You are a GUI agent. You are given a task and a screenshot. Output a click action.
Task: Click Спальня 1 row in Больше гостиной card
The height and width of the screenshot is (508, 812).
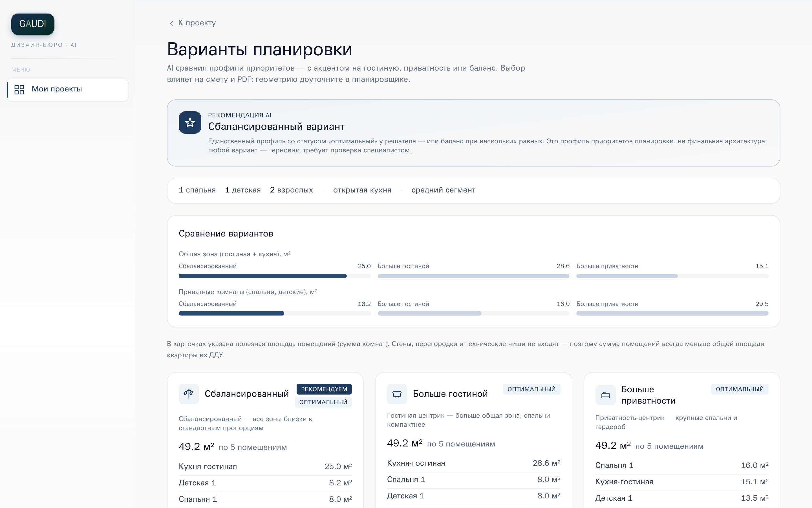click(473, 479)
